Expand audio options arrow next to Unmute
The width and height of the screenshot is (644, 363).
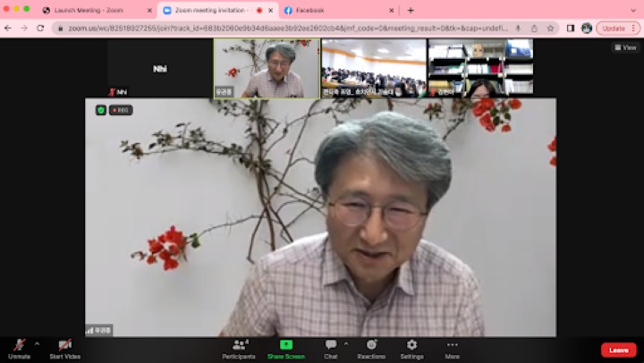pos(38,343)
